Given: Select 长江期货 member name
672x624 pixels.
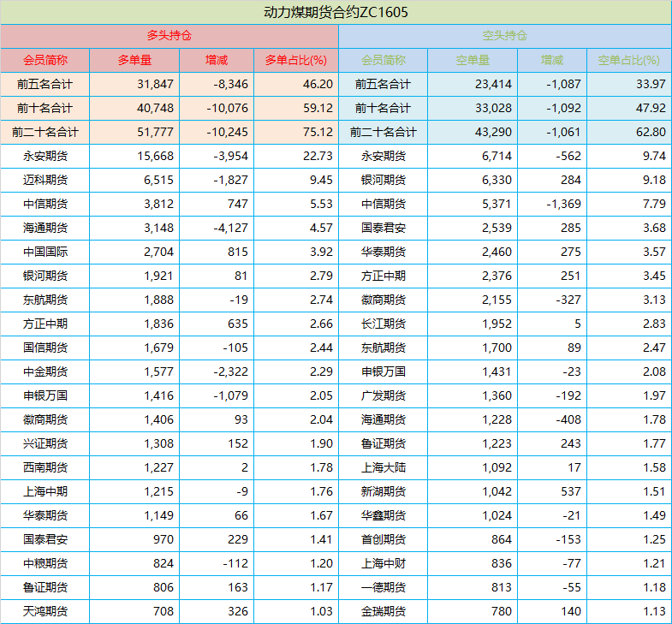Looking at the screenshot, I should (384, 324).
